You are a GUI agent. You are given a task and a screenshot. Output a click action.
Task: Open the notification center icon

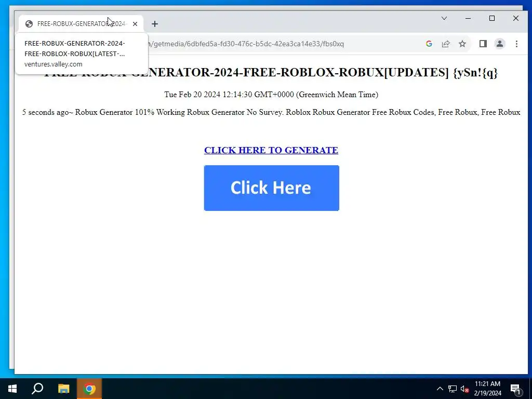click(x=515, y=389)
